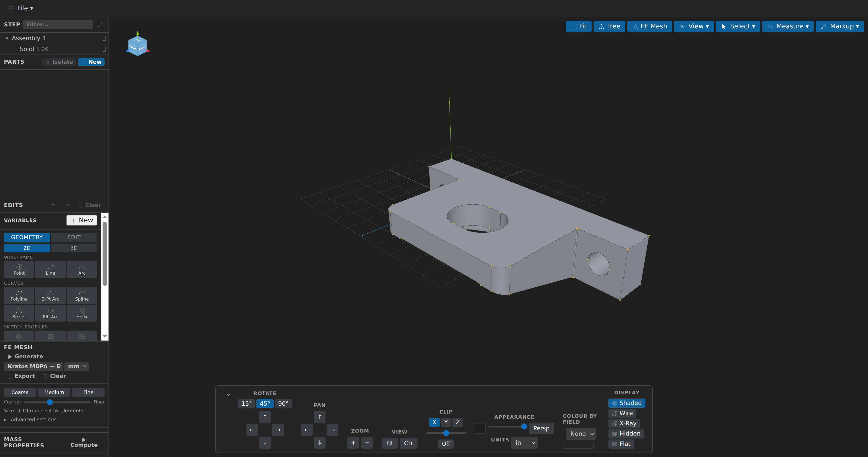Click the FE Mesh toolbar button

650,26
